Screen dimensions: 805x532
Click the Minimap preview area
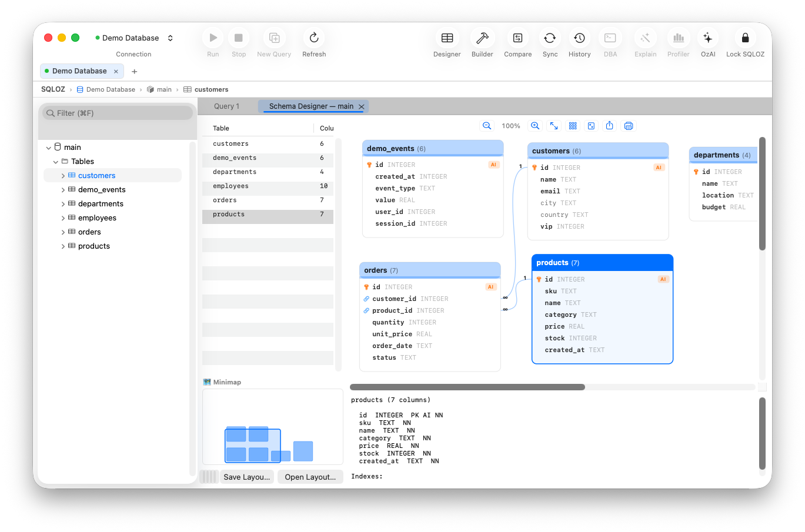tap(273, 427)
